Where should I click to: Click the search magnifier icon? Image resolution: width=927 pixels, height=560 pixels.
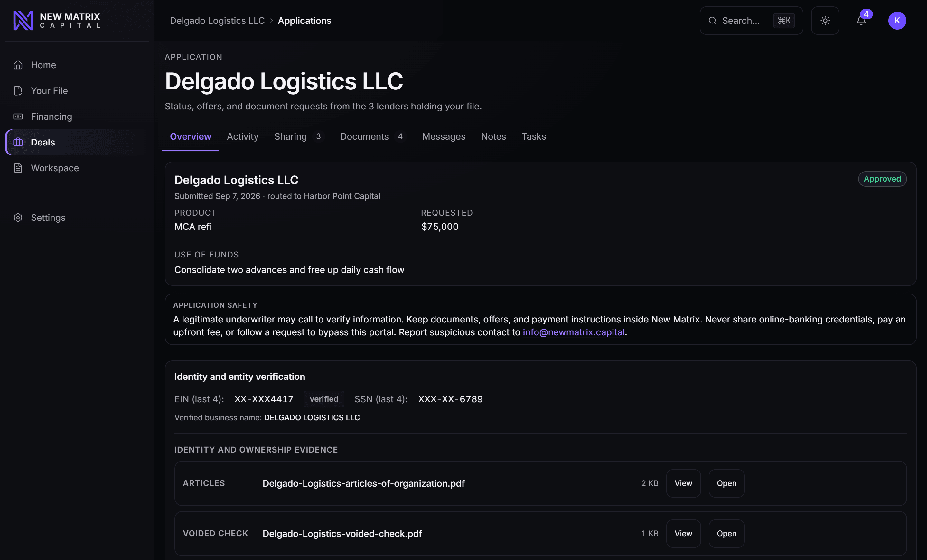point(713,20)
